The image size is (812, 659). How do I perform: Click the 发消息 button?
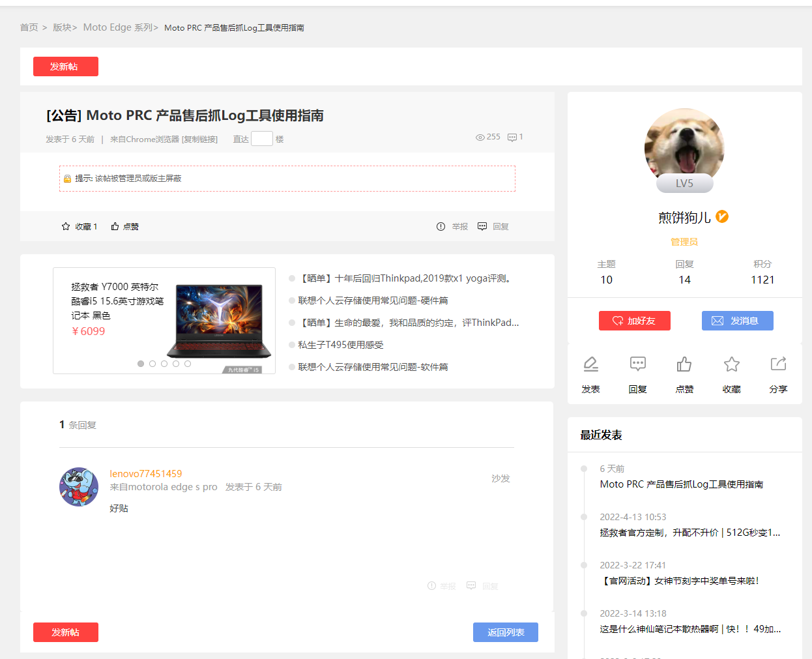(738, 321)
